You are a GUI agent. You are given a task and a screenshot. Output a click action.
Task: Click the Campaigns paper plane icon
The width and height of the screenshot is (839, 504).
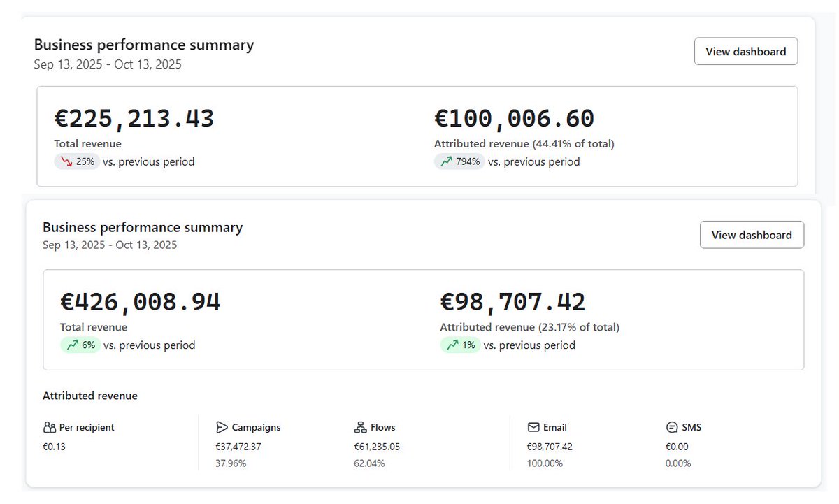point(222,427)
